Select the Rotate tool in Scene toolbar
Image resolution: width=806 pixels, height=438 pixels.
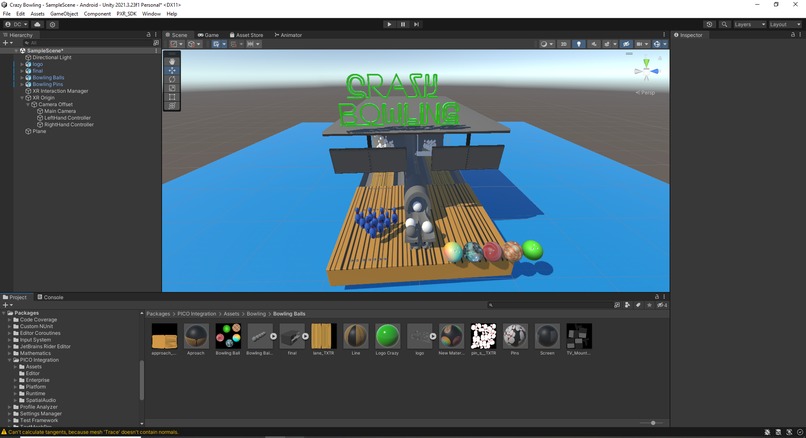[172, 79]
